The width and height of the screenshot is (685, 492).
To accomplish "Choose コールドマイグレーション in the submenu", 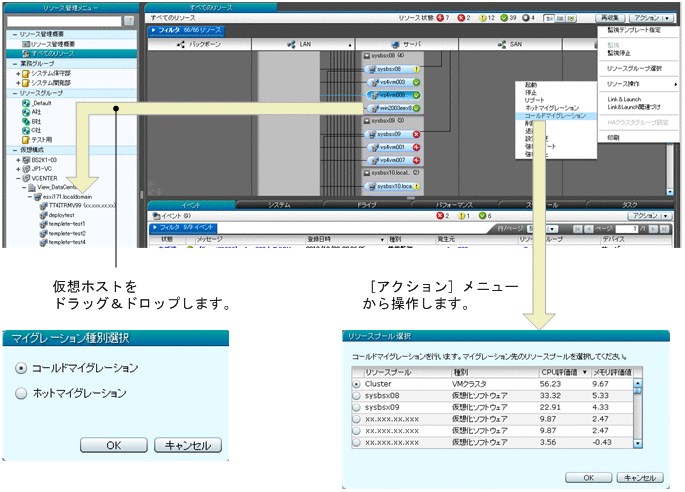I will 555,116.
